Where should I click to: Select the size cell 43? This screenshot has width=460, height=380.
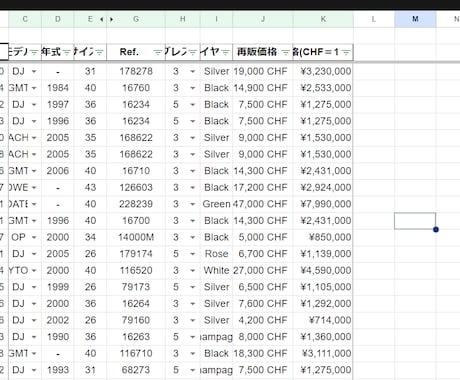(90, 187)
